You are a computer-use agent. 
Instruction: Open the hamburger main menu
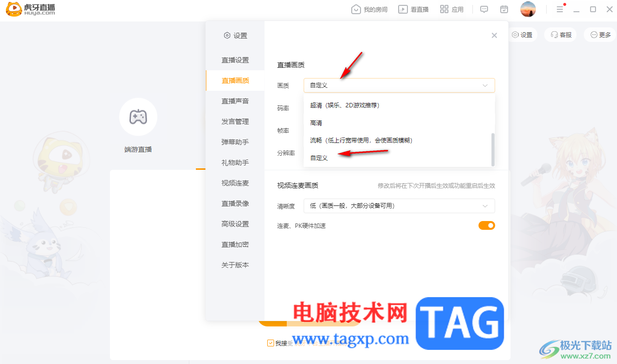[560, 9]
